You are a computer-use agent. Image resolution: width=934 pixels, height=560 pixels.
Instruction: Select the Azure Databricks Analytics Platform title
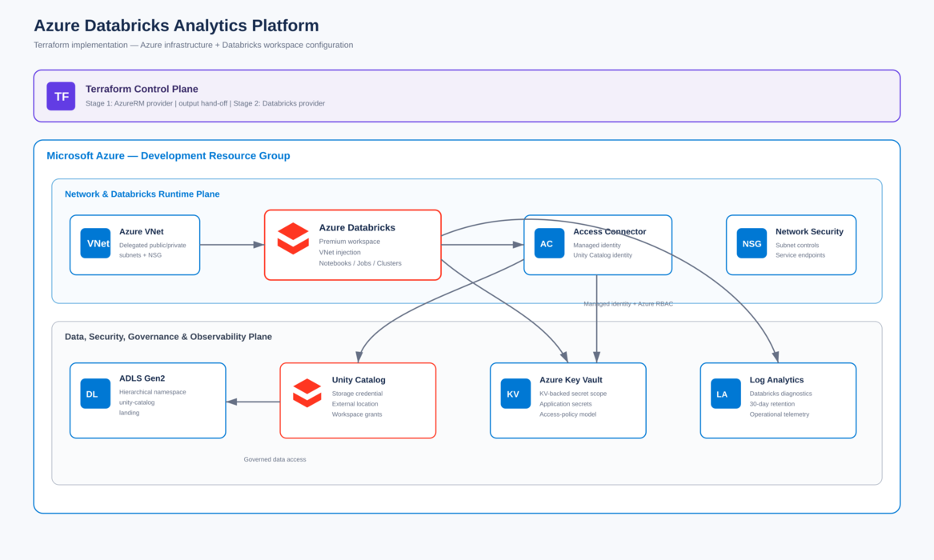pos(176,26)
